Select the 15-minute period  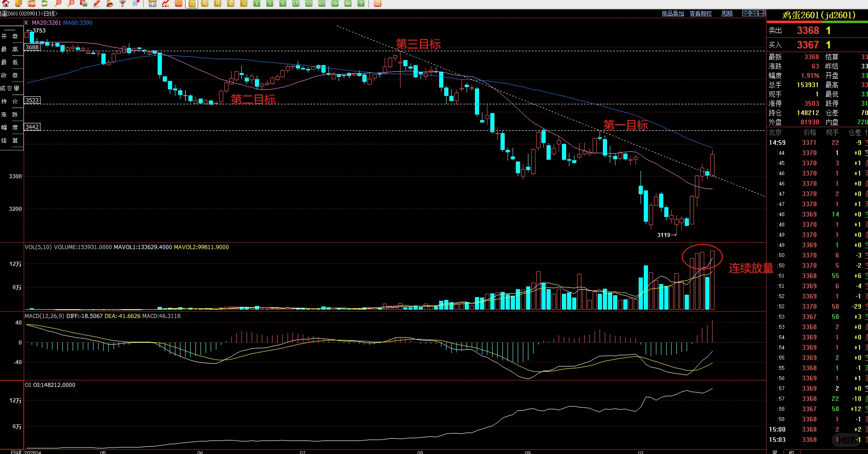[296, 3]
